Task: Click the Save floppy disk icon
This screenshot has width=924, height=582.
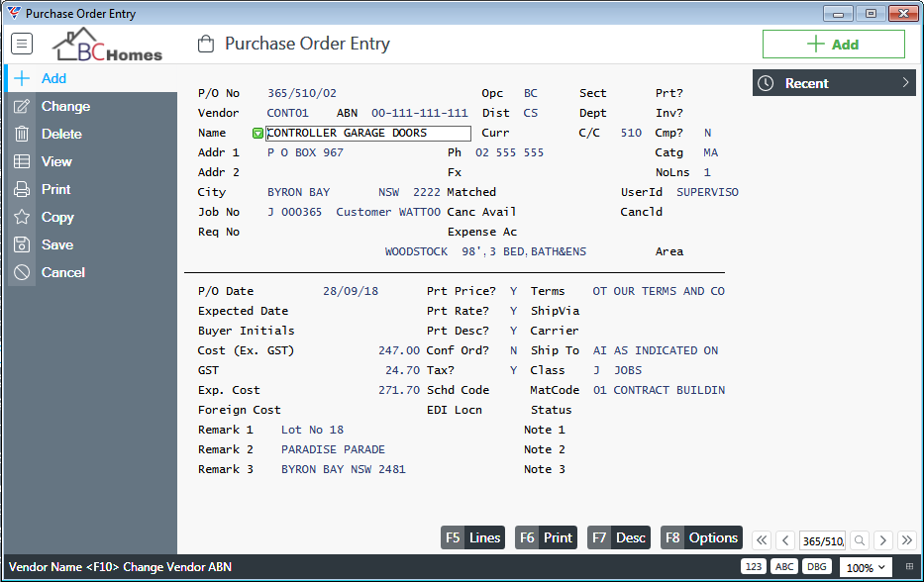Action: pos(22,244)
